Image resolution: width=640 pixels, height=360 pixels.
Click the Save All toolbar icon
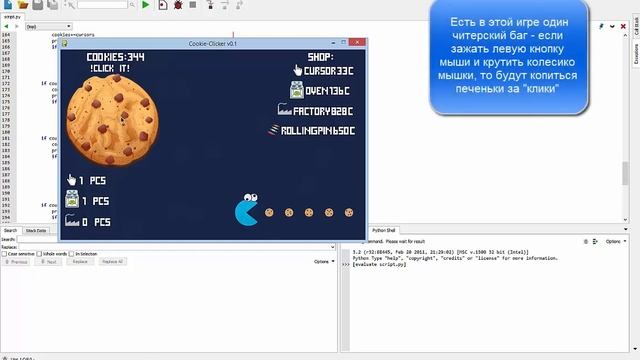[53, 4]
